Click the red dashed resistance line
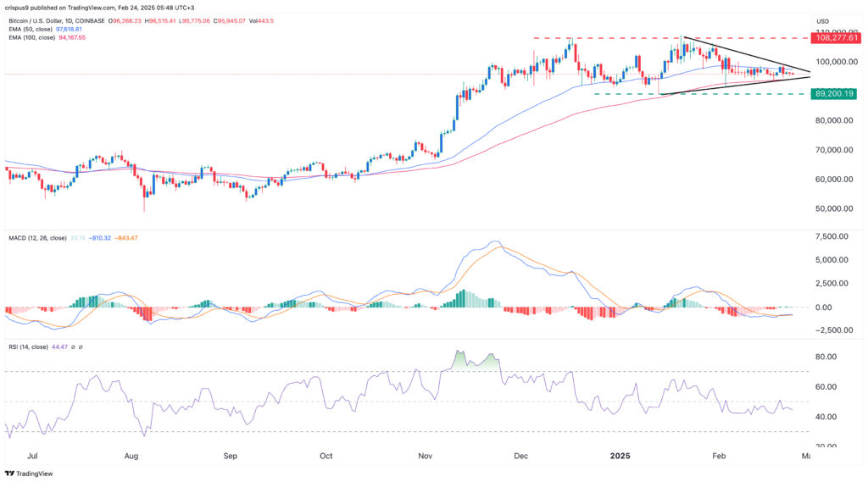Screen dimensions: 868x482 tap(593, 38)
